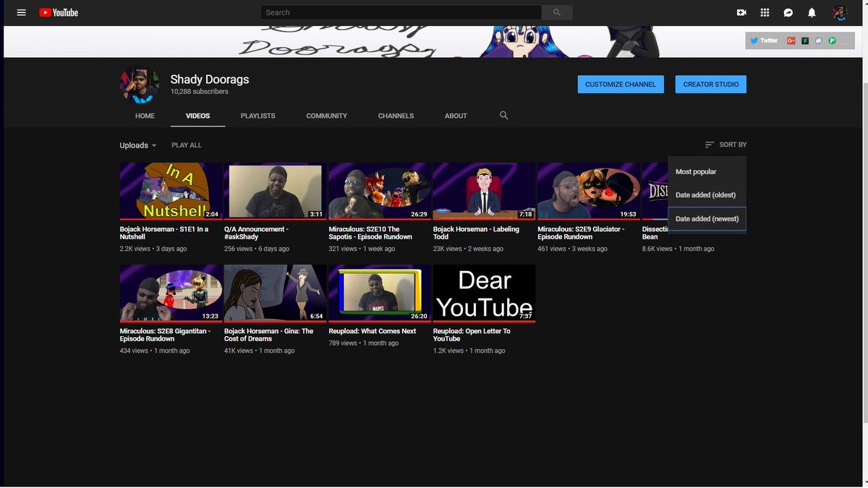Click title 'Reupload: Open Letter To YouTube'
Viewport: 868px width, 488px height.
[x=472, y=335]
